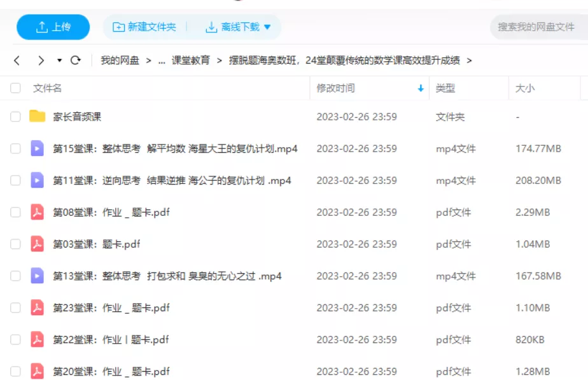Click 新建文件夹 to create folder
This screenshot has width=588, height=380.
[144, 27]
